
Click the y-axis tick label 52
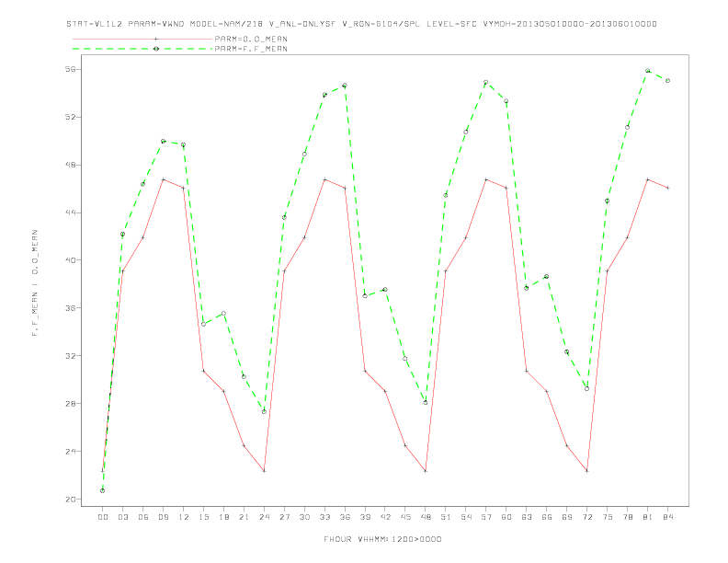73,117
